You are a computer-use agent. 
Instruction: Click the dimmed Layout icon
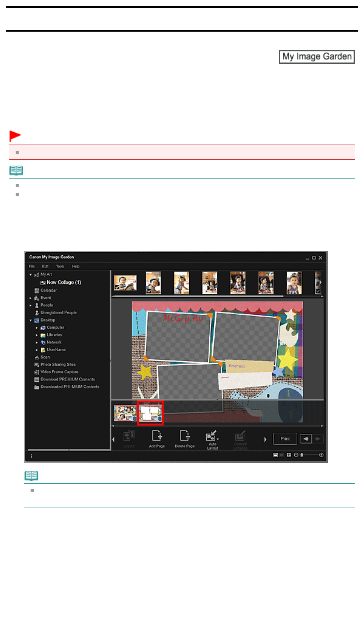[129, 436]
